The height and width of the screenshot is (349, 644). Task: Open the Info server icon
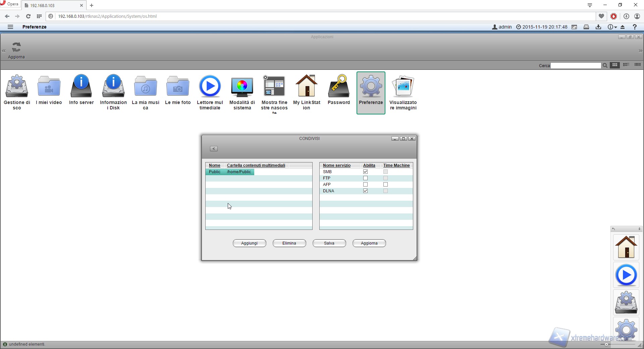pos(81,87)
